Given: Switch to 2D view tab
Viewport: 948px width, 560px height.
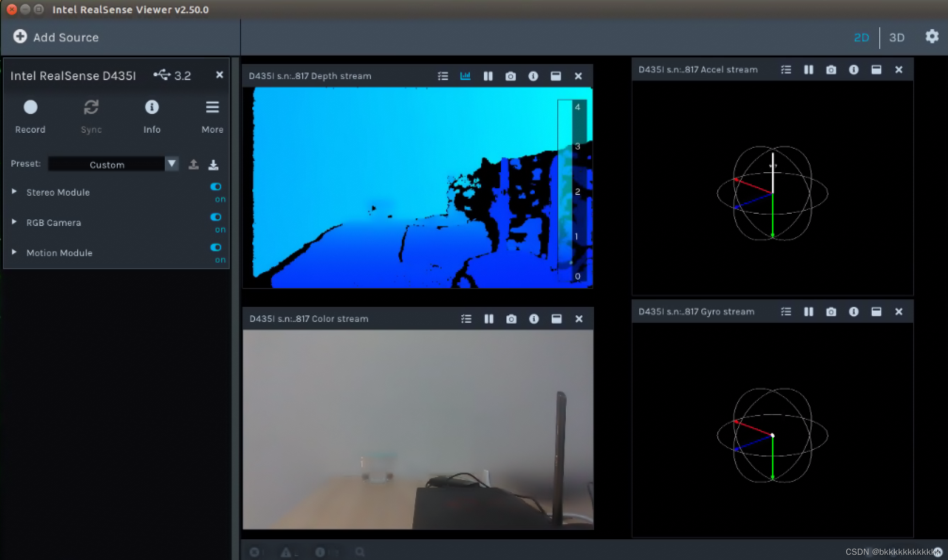Looking at the screenshot, I should pyautogui.click(x=861, y=37).
